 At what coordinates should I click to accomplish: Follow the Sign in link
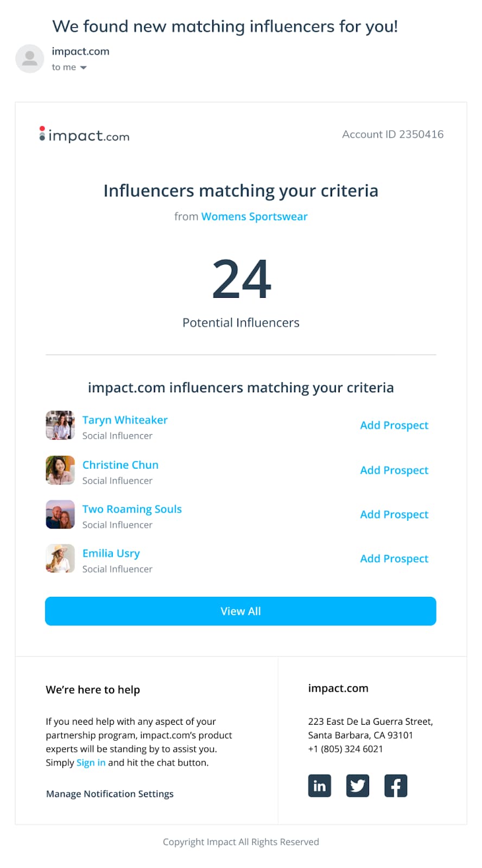91,763
